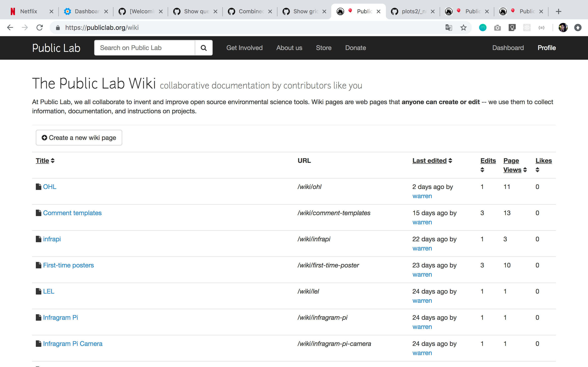Open the Google Translate extension icon
The height and width of the screenshot is (367, 588).
click(x=448, y=28)
